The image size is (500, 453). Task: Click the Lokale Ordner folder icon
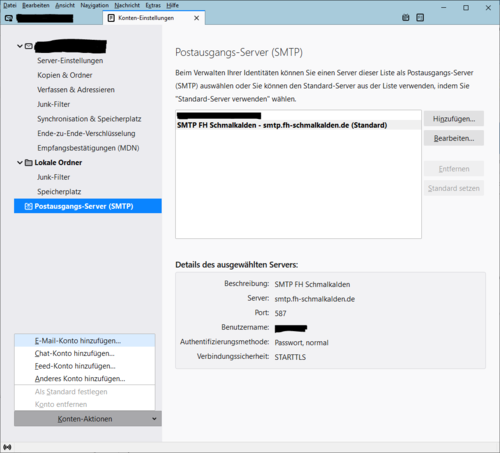[x=29, y=163]
